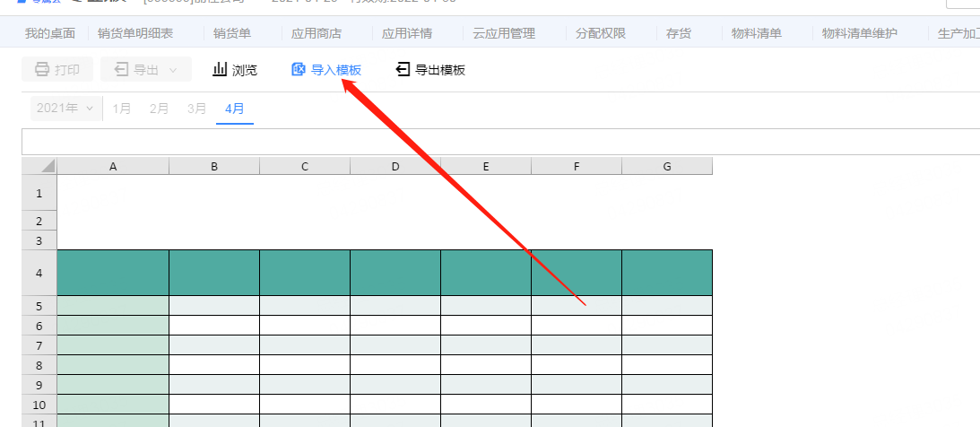Open the 销货单明细表 tab
The width and height of the screenshot is (980, 427).
coord(135,33)
